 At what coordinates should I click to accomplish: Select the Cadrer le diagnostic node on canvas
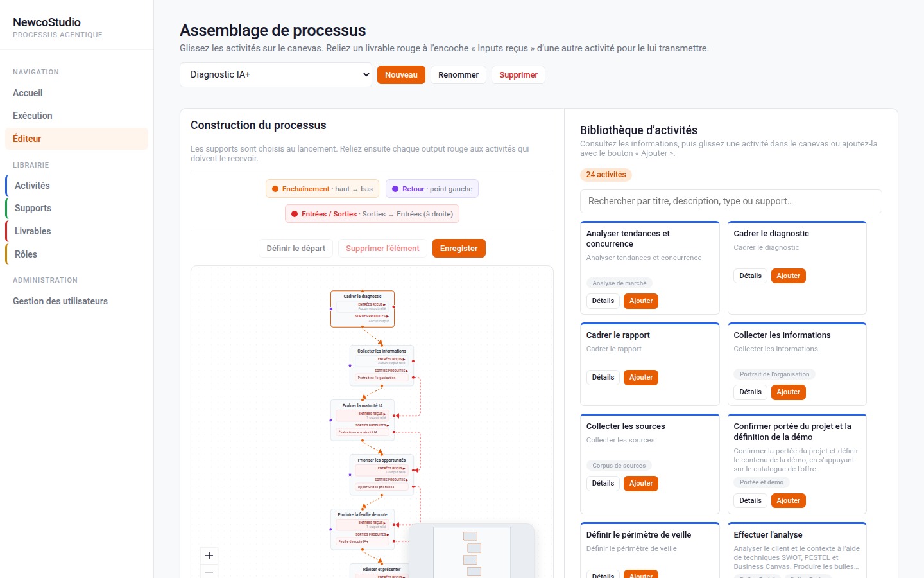coord(363,309)
